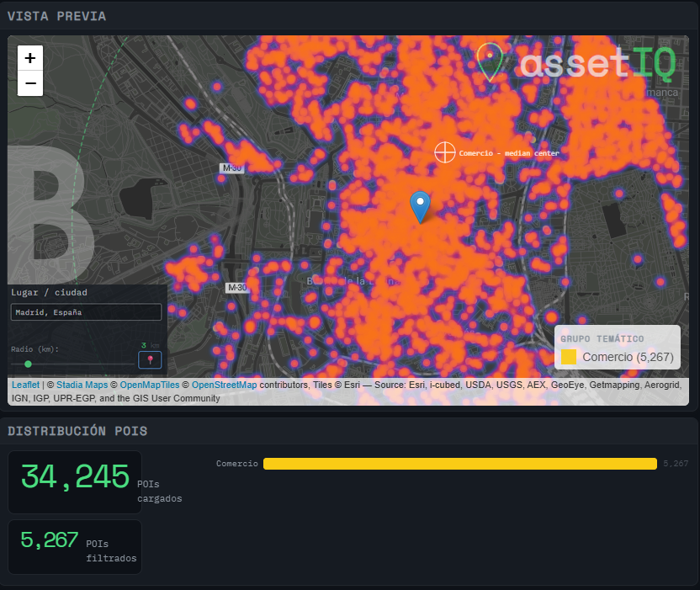
Task: Zoom in on the map
Action: pos(30,58)
